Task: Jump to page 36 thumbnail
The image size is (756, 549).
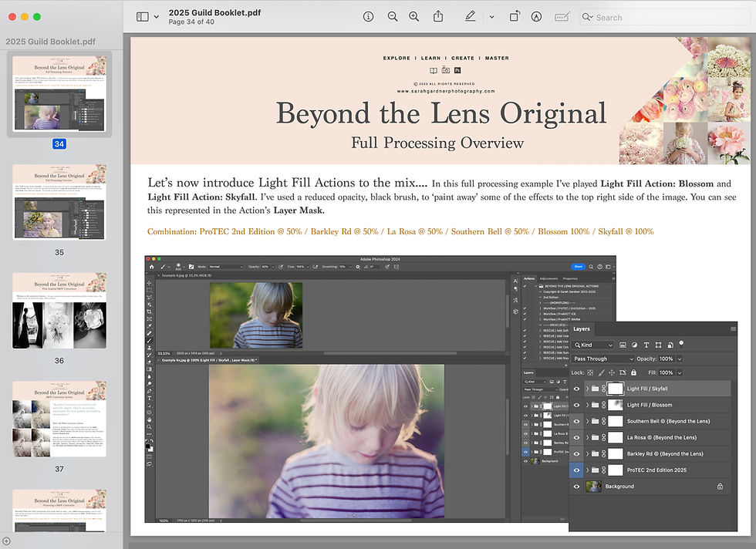Action: click(59, 311)
